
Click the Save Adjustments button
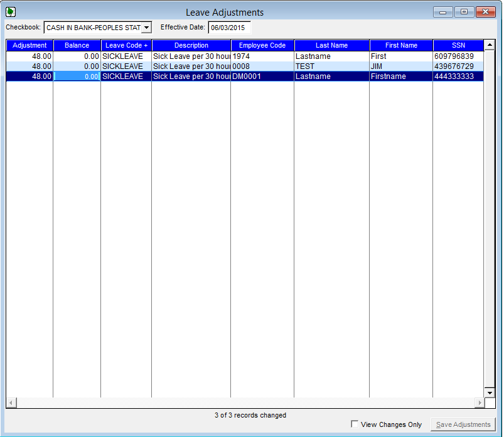(x=463, y=424)
